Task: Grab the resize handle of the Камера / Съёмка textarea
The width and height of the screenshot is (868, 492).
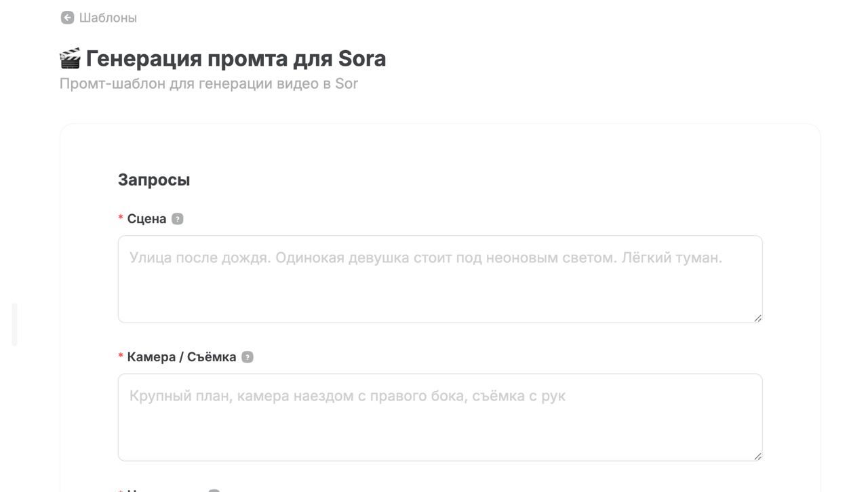Action: (757, 456)
